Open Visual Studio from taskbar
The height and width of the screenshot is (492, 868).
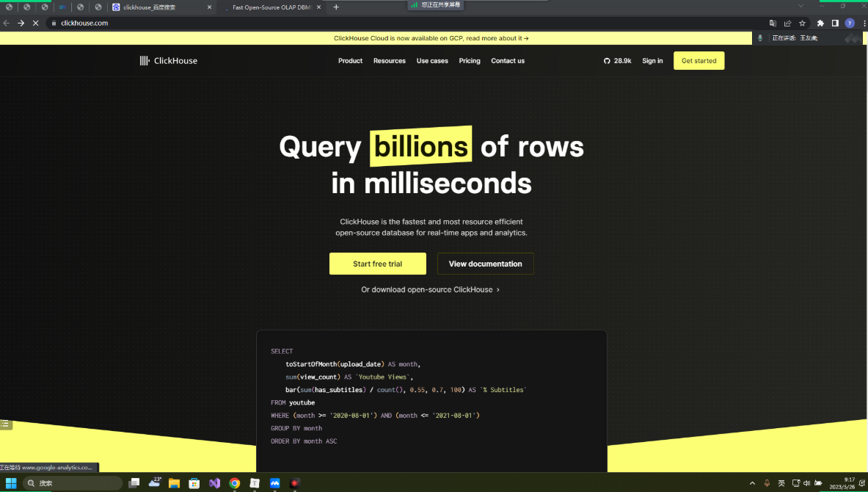[x=214, y=483]
